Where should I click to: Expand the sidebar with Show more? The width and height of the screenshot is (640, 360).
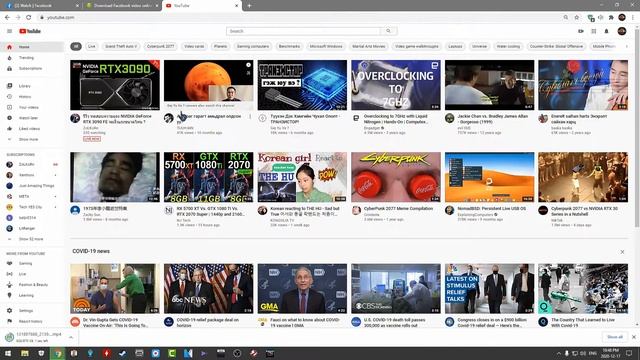[32, 139]
